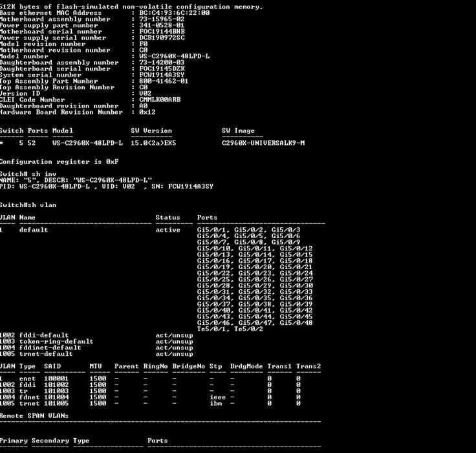
Task: Select the 'BrdgMode' column header
Action: click(246, 366)
